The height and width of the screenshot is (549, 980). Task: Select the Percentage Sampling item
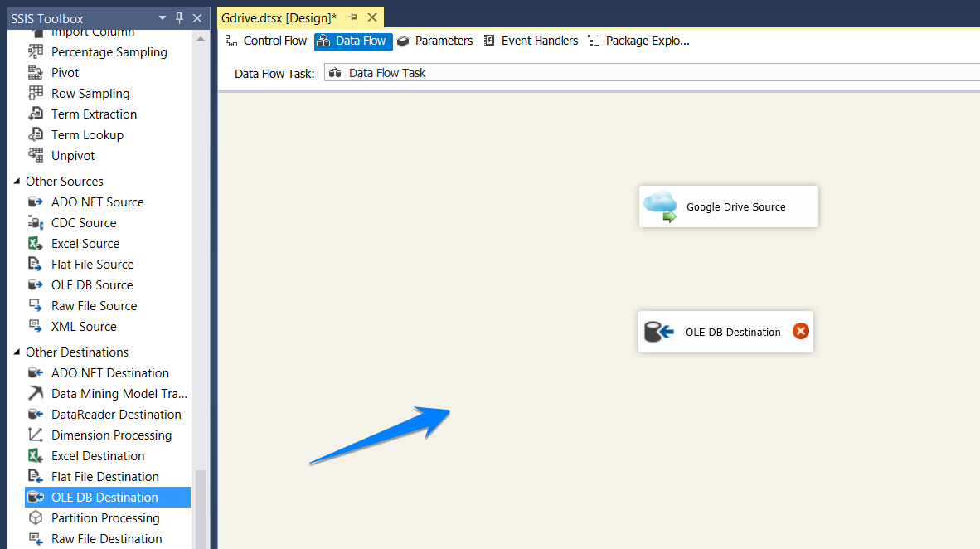click(108, 52)
